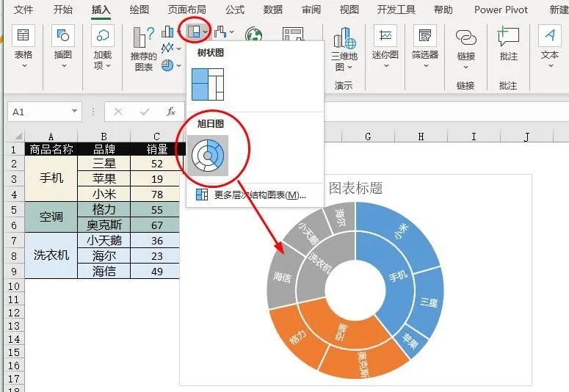The image size is (569, 392).
Task: Open insert function fx icon
Action: click(171, 112)
